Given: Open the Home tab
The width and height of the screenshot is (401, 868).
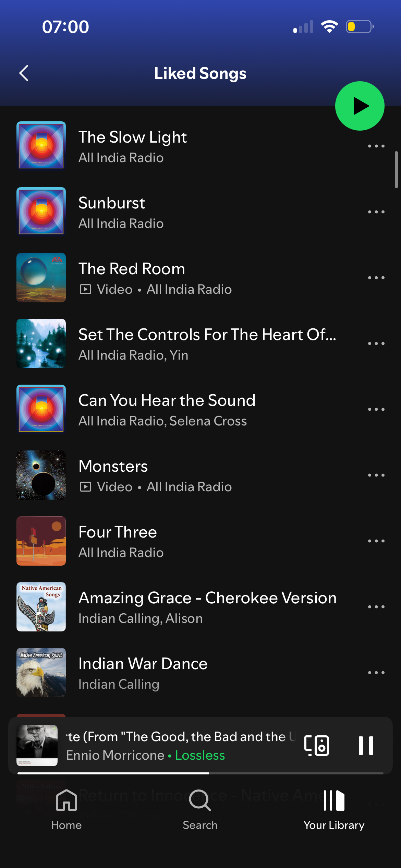Looking at the screenshot, I should [66, 809].
